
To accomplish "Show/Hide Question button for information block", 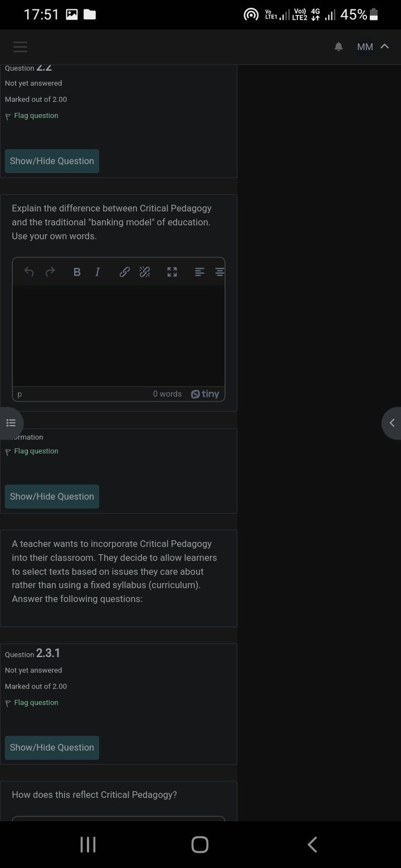I will (52, 496).
